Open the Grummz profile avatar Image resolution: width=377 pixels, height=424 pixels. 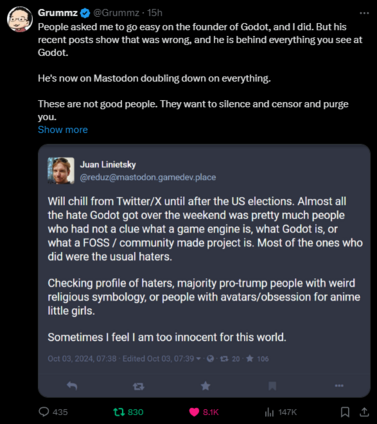20,19
